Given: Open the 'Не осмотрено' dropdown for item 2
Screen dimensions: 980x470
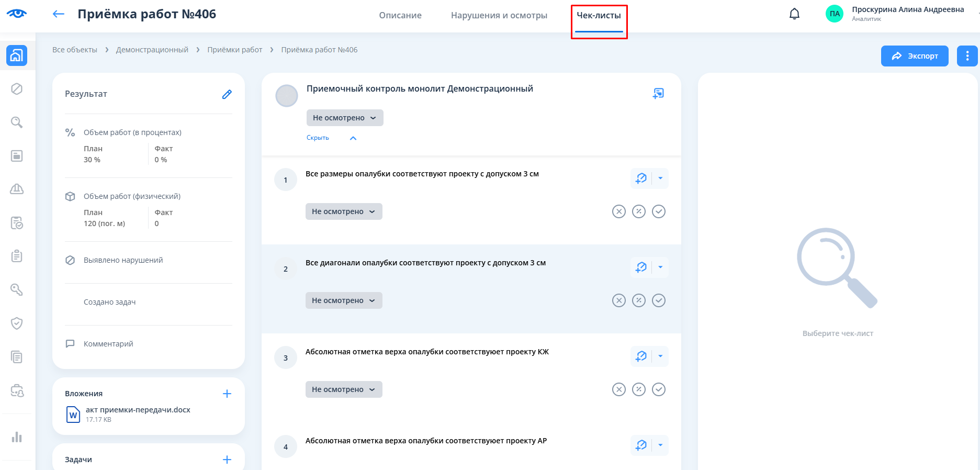Looking at the screenshot, I should pos(344,300).
